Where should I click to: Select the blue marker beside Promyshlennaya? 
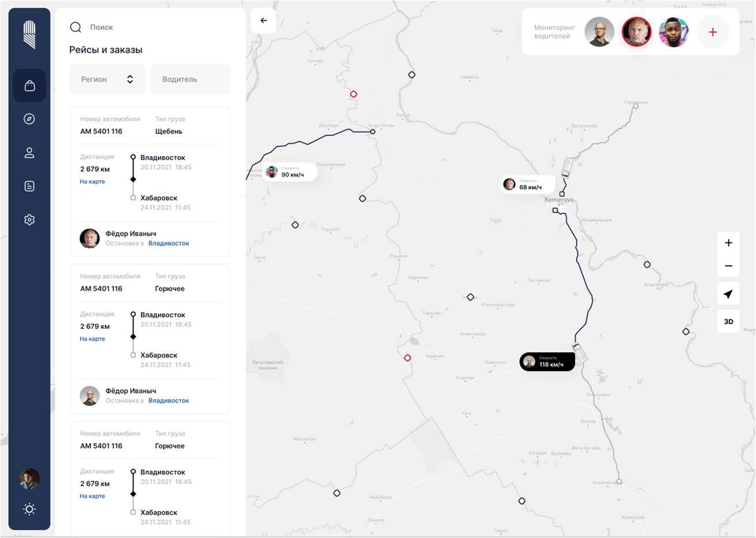point(470,297)
